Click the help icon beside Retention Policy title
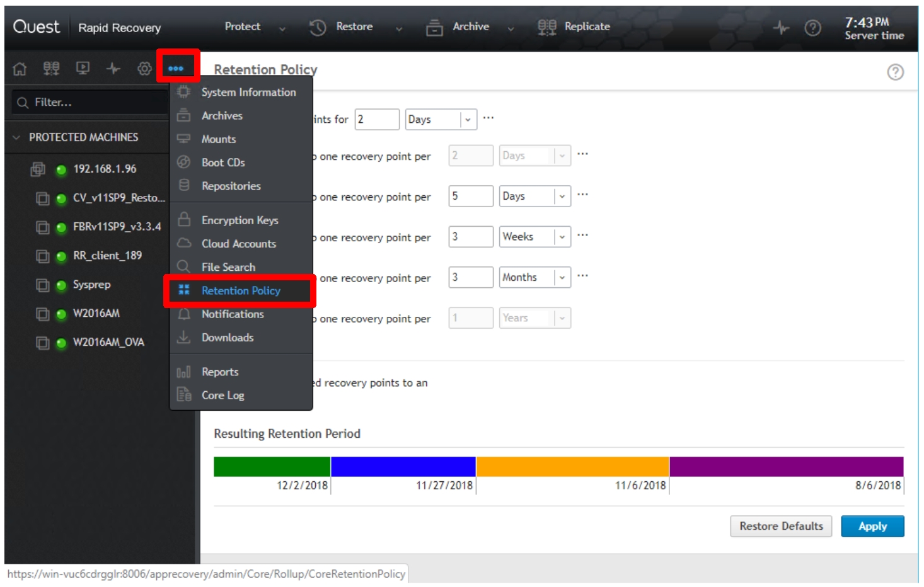Screen dimensions: 924x587 click(x=895, y=72)
